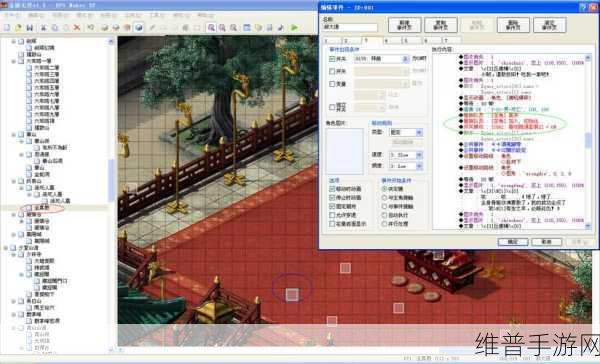The width and height of the screenshot is (600, 364).
Task: Open the Material Base toolbar icon
Action: click(258, 28)
